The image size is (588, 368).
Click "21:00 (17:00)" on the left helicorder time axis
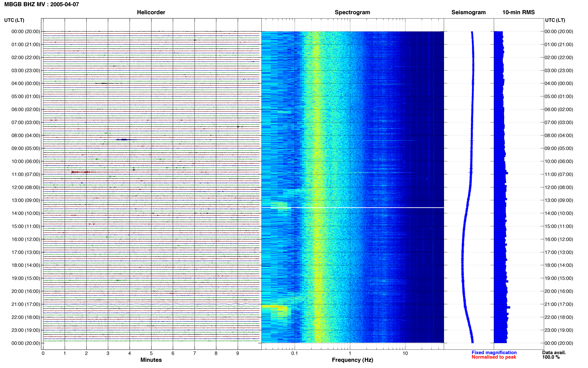pyautogui.click(x=26, y=304)
